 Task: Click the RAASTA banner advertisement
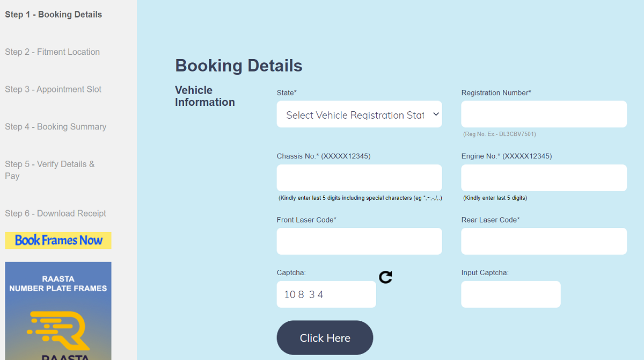pos(58,311)
